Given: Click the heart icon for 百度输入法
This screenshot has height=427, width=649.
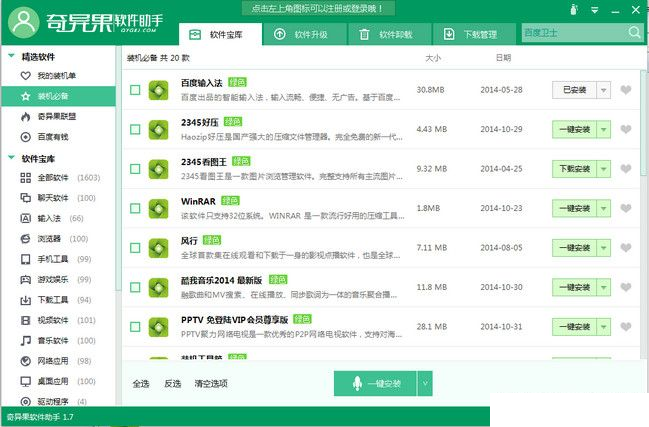Looking at the screenshot, I should pos(626,90).
